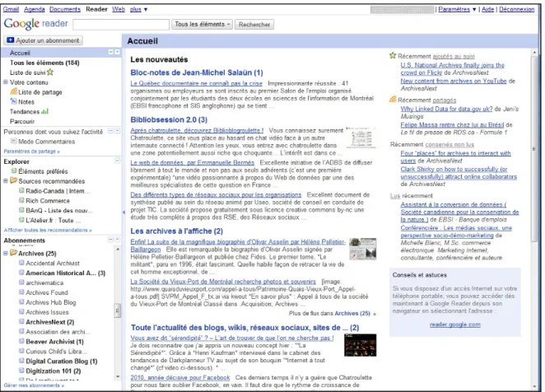This screenshot has width=545, height=392.
Task: Click the Sources recommandées folder icon
Action: click(x=13, y=180)
